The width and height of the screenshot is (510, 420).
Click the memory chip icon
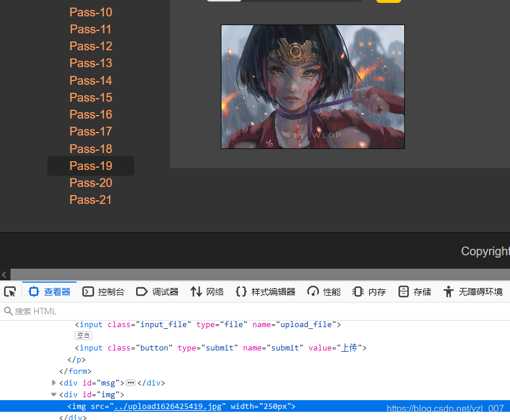tap(358, 291)
